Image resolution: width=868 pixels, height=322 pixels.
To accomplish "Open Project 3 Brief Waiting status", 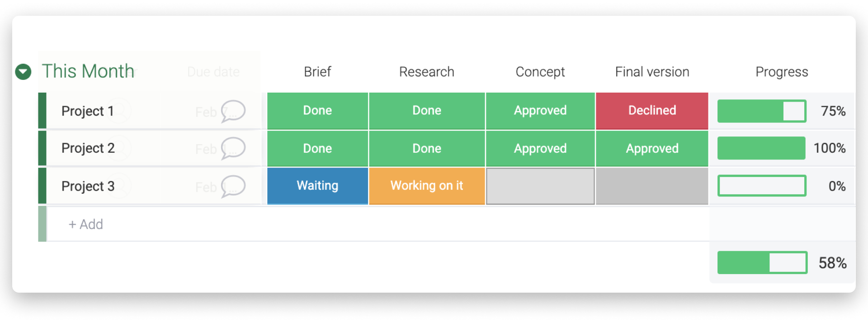I will pyautogui.click(x=317, y=186).
